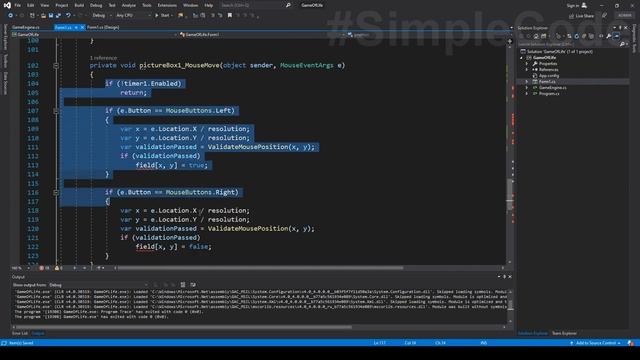
Task: Click the Undo icon
Action: pos(68,16)
